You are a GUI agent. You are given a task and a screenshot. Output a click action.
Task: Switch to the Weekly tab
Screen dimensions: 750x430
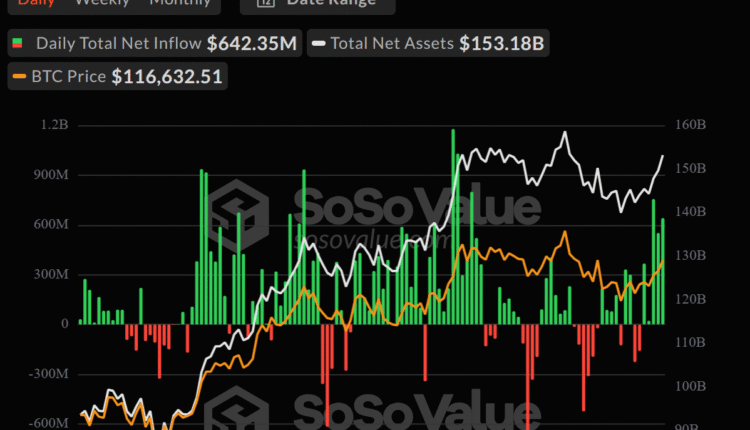(x=101, y=3)
